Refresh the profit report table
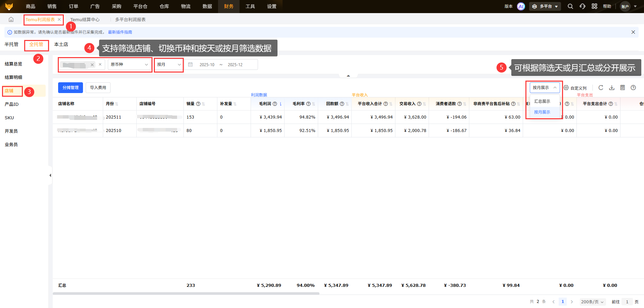This screenshot has width=644, height=308. pos(601,88)
